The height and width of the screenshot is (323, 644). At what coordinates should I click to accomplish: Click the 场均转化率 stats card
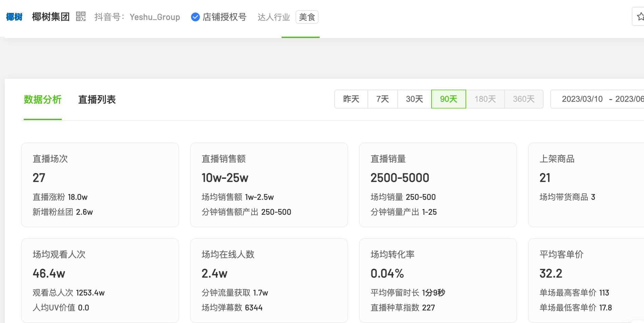[x=438, y=280]
